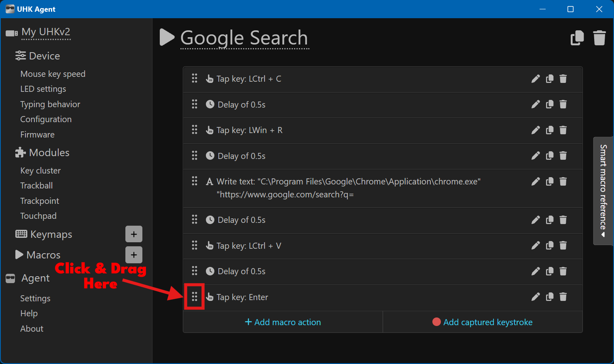Delete the Tap key Enter action
Viewport: 614px width, 364px height.
[563, 297]
